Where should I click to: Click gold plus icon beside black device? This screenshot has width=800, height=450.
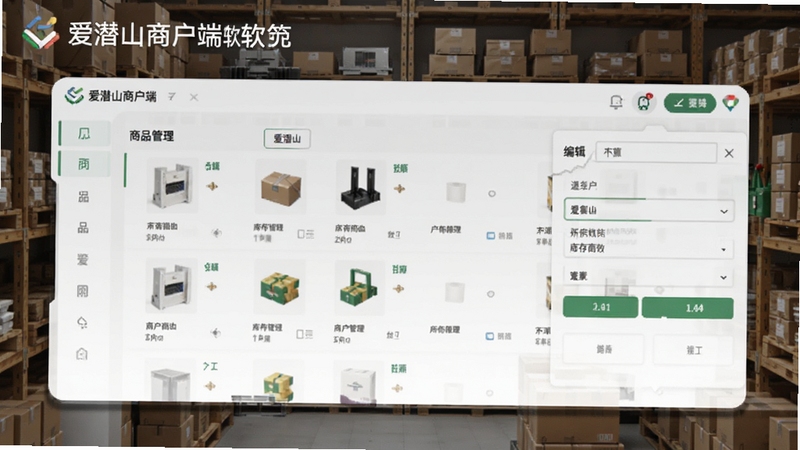[399, 189]
